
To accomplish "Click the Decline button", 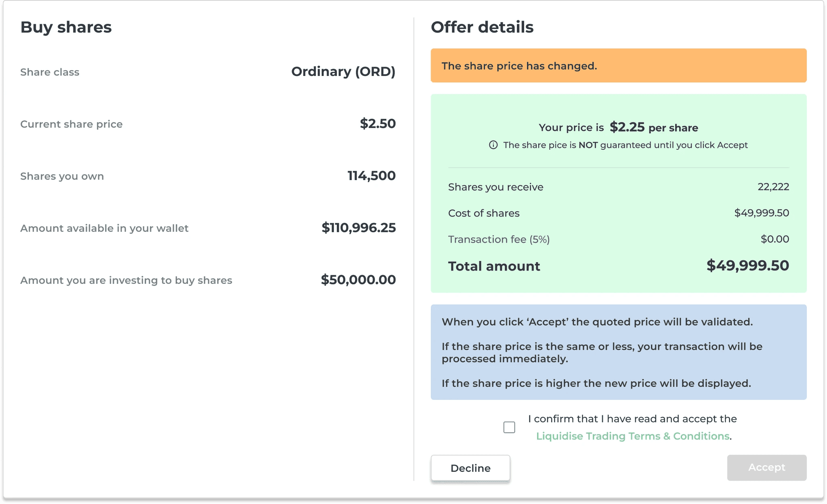I will tap(470, 468).
